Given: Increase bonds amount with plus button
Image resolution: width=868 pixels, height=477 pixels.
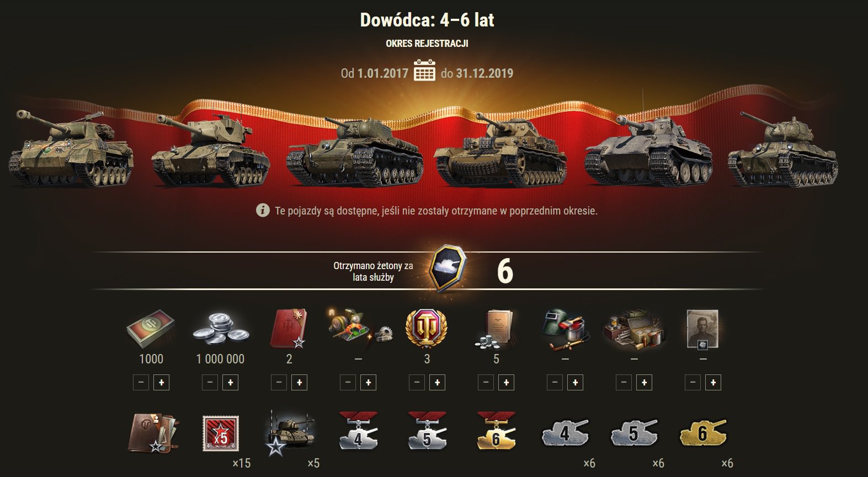Looking at the screenshot, I should (161, 382).
